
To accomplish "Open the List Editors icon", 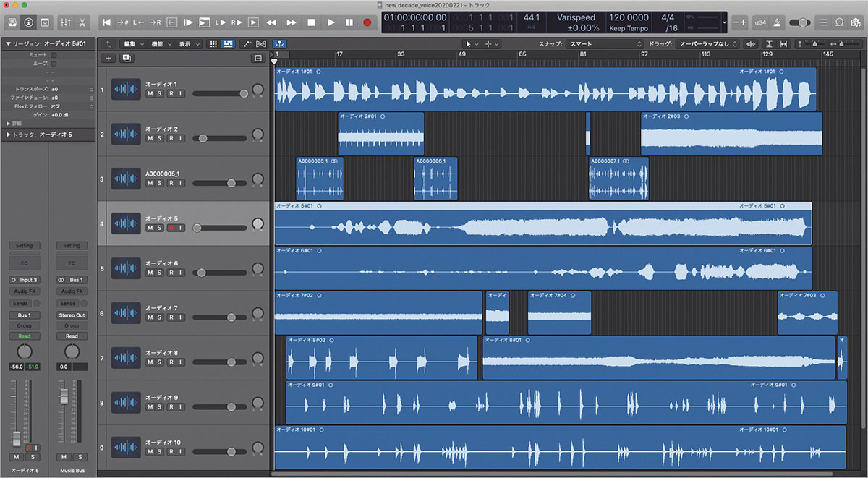I will [823, 22].
